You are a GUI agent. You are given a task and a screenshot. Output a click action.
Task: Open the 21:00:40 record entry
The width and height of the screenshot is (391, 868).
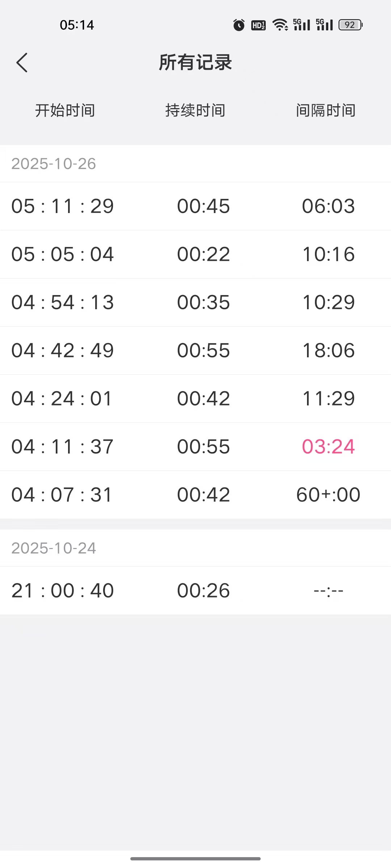tap(195, 591)
